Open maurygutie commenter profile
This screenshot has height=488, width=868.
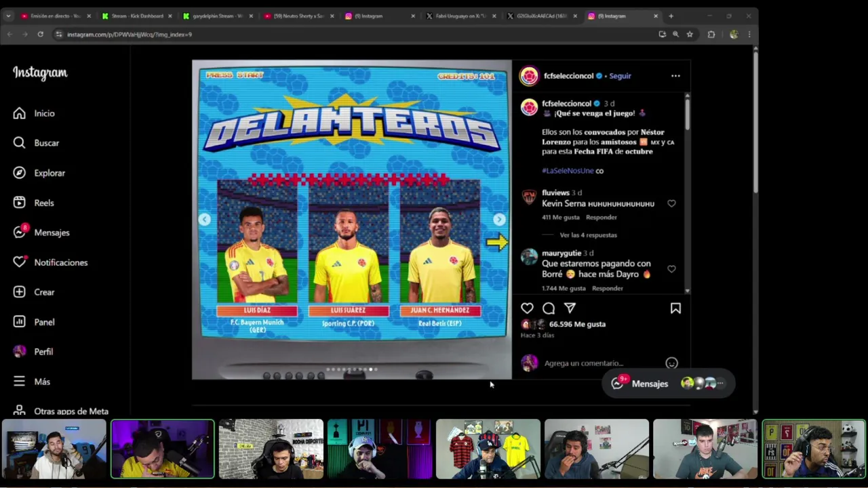(561, 253)
